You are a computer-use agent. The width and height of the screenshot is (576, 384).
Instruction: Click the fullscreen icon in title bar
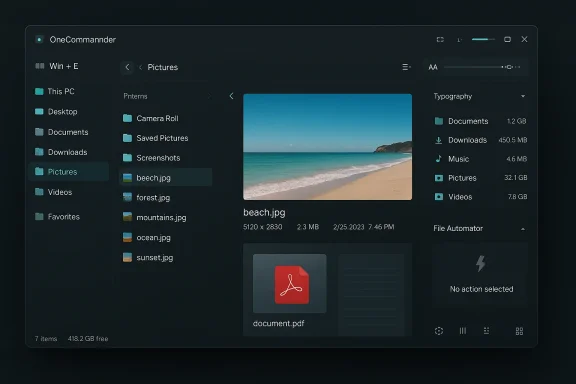coord(440,39)
